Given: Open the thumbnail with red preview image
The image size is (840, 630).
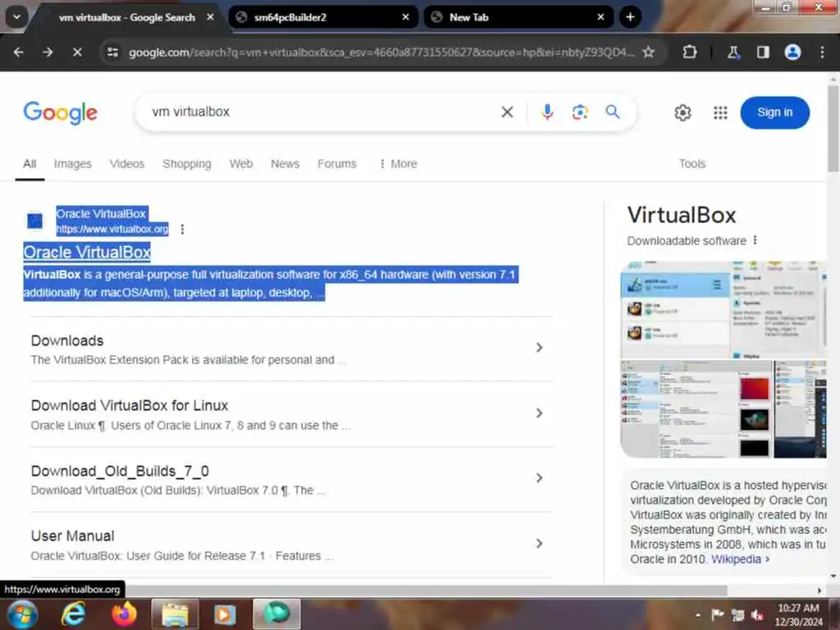Looking at the screenshot, I should click(696, 409).
